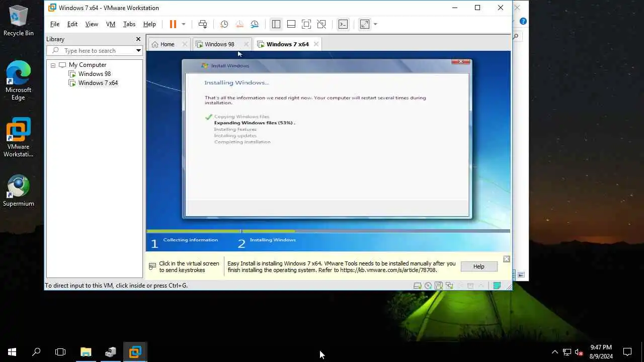Open the Tabs menu
Image resolution: width=644 pixels, height=362 pixels.
pyautogui.click(x=129, y=24)
